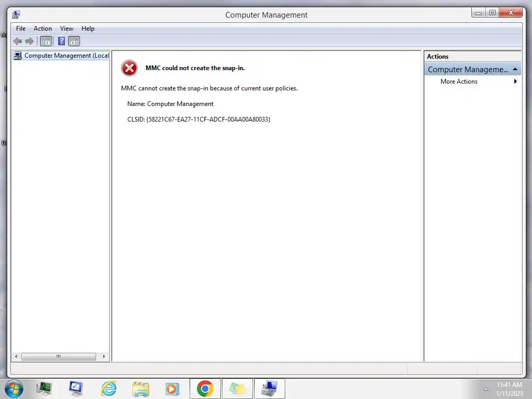The width and height of the screenshot is (532, 399).
Task: Open the blue monitor checkmark taskbar icon
Action: (x=76, y=389)
